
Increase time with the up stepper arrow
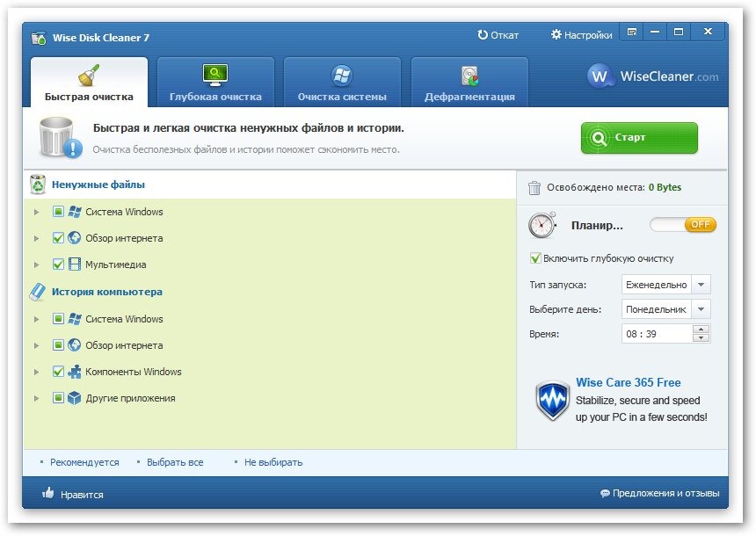click(701, 330)
